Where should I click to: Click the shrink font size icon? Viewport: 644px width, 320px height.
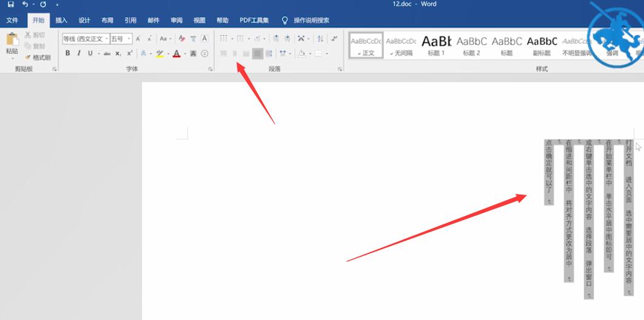(150, 39)
